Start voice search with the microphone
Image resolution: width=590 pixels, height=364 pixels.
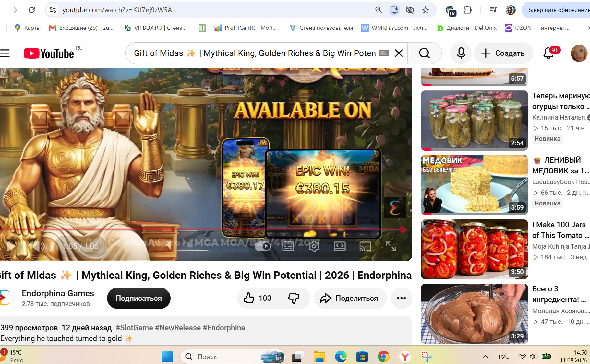[461, 53]
